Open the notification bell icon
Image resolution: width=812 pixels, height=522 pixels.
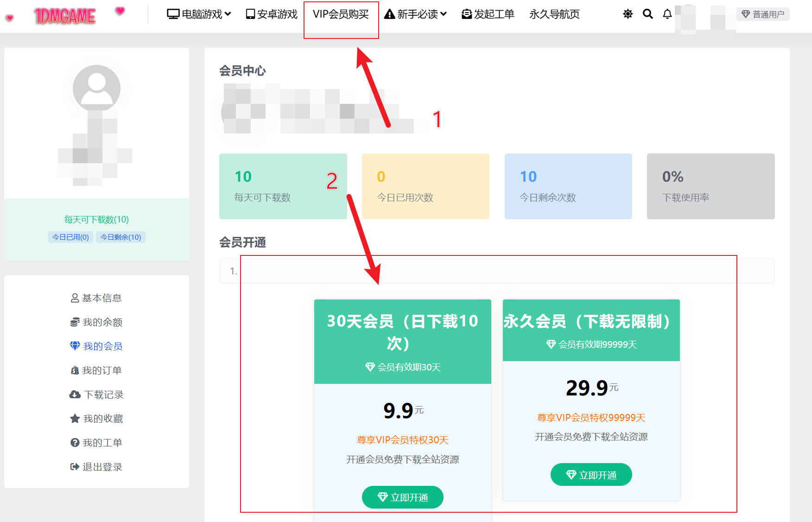[667, 14]
